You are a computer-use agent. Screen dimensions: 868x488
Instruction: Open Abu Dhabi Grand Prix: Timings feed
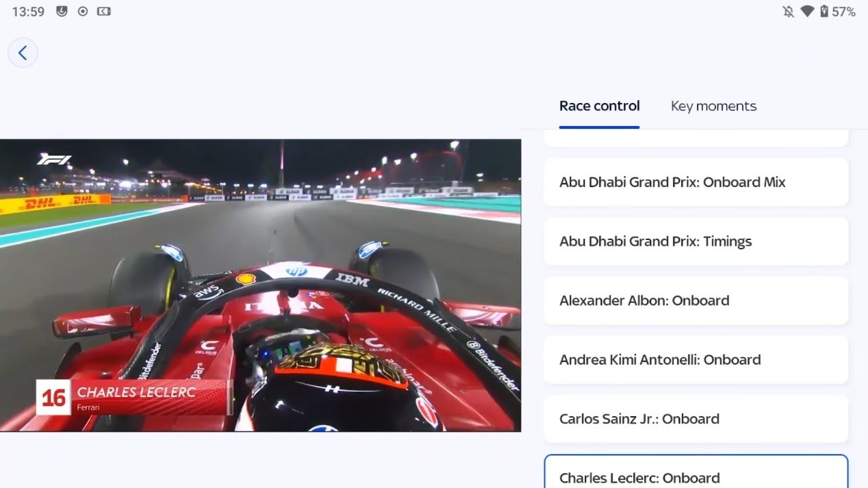(696, 241)
